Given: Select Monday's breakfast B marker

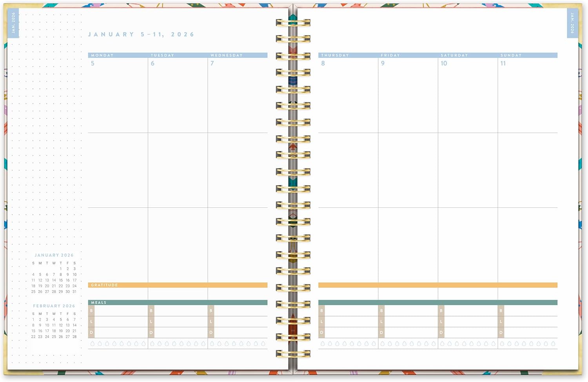Looking at the screenshot, I should 91,311.
